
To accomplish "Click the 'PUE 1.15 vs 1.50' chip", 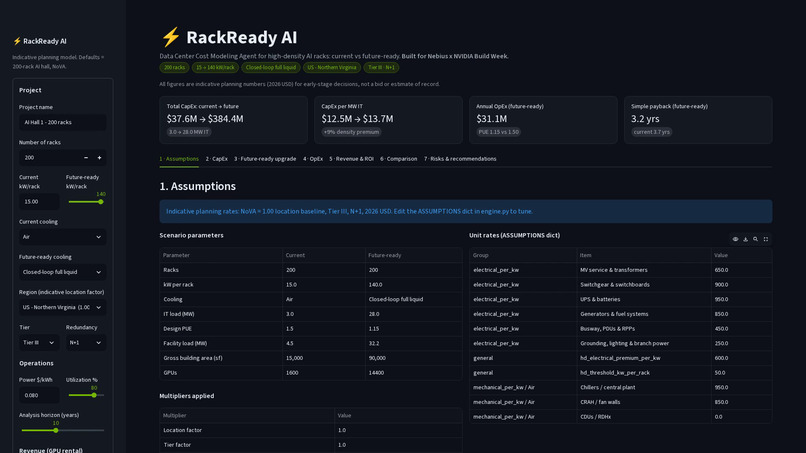I will (498, 132).
